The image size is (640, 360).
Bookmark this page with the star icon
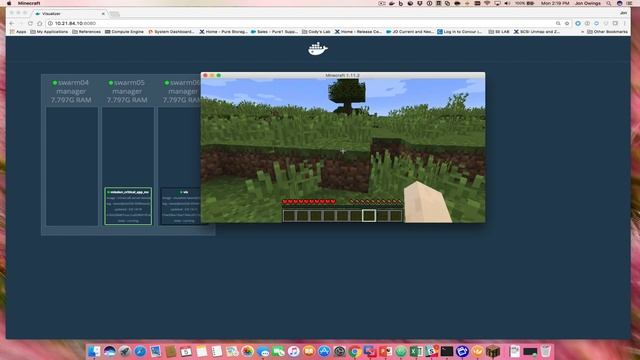pyautogui.click(x=567, y=23)
